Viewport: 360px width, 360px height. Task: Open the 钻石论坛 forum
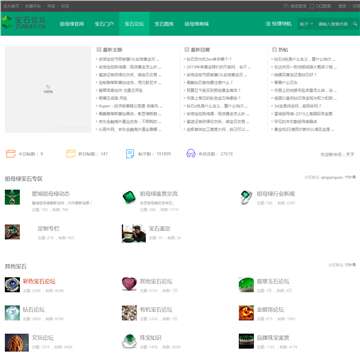click(34, 310)
